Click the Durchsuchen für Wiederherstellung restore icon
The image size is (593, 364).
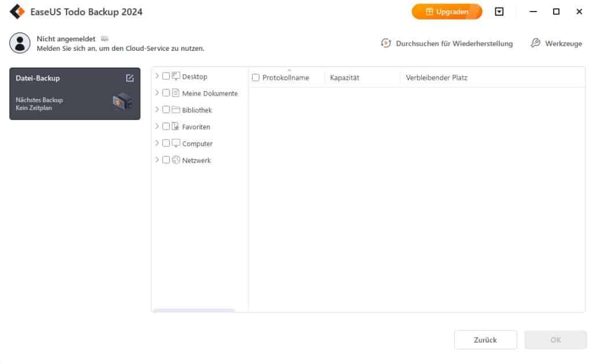tap(386, 43)
